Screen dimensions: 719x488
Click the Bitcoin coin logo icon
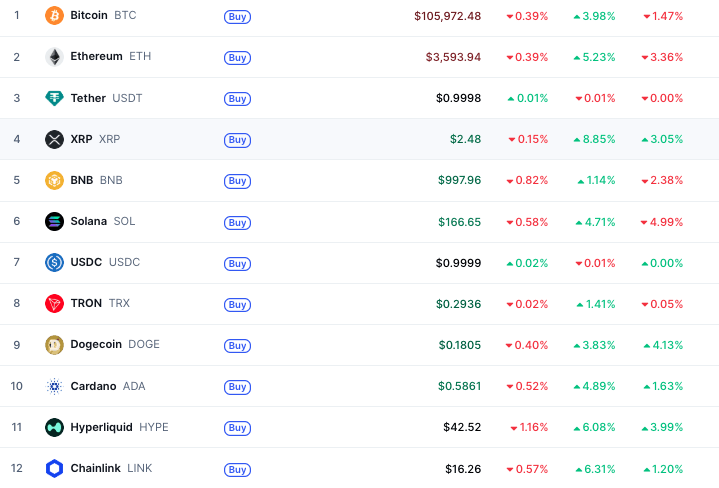[x=54, y=16]
